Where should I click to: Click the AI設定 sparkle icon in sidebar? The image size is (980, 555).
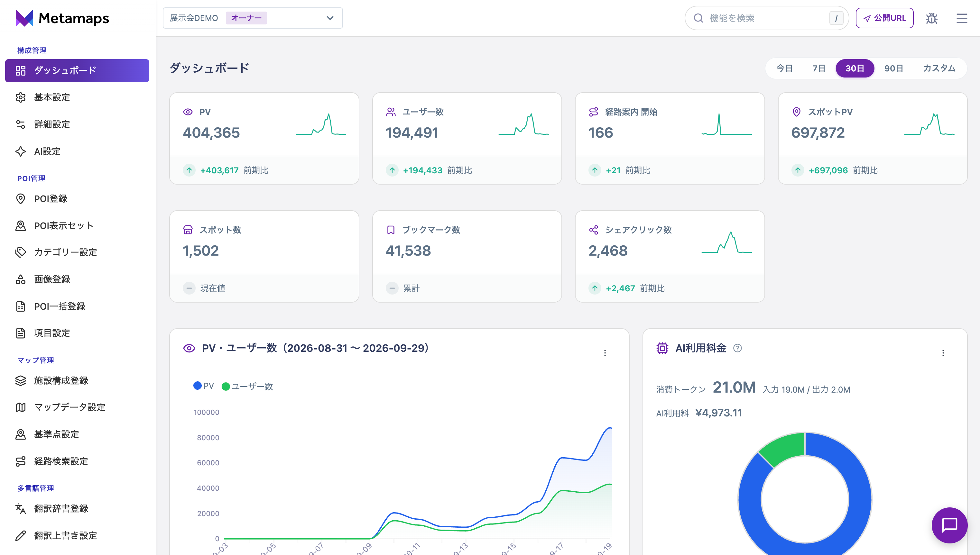(x=21, y=151)
